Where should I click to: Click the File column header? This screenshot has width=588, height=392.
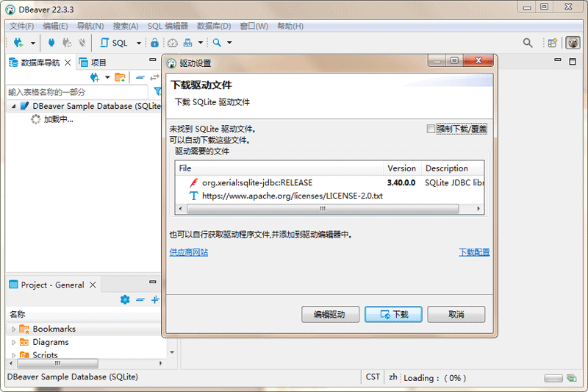[x=279, y=168]
